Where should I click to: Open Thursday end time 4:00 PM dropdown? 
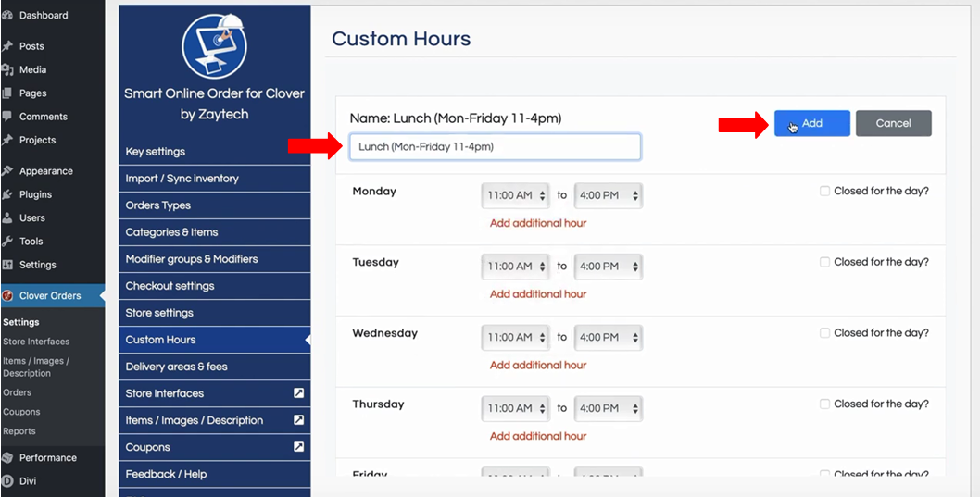609,408
